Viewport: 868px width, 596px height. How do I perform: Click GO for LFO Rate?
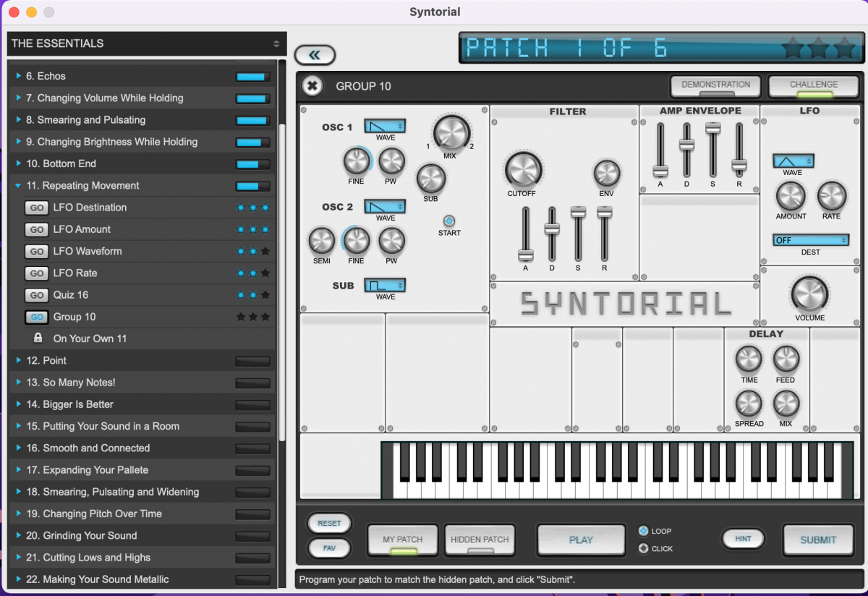(36, 273)
